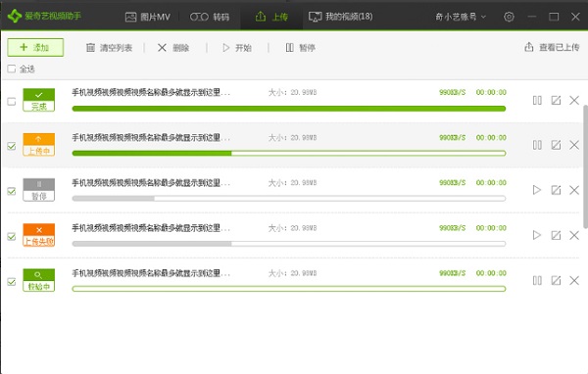Edit the 上传中 row video
The height and width of the screenshot is (374, 588).
pyautogui.click(x=556, y=145)
